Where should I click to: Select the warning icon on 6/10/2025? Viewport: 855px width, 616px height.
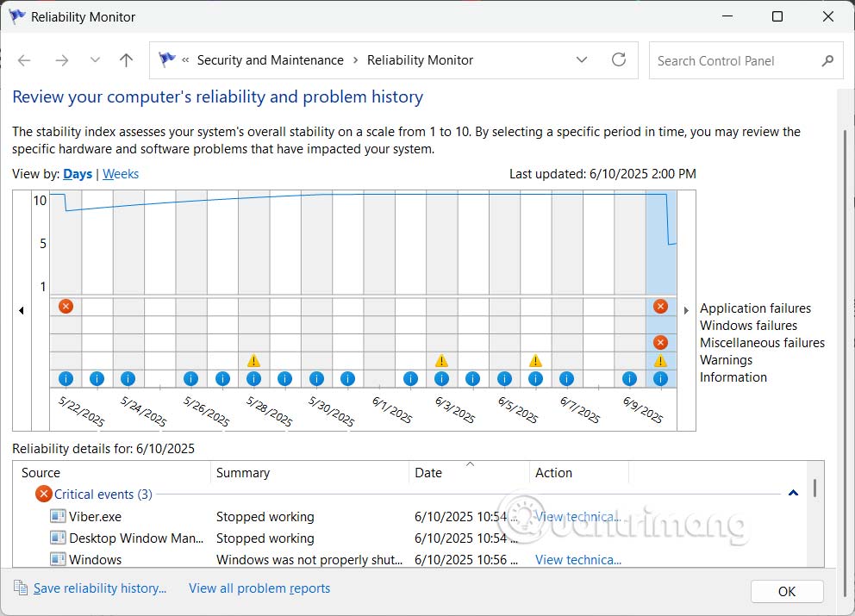(x=660, y=360)
